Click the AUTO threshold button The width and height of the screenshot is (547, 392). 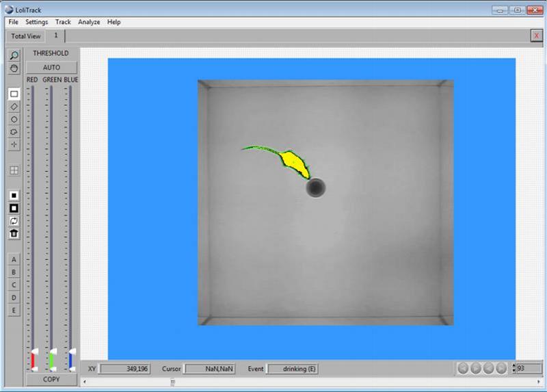tap(51, 67)
